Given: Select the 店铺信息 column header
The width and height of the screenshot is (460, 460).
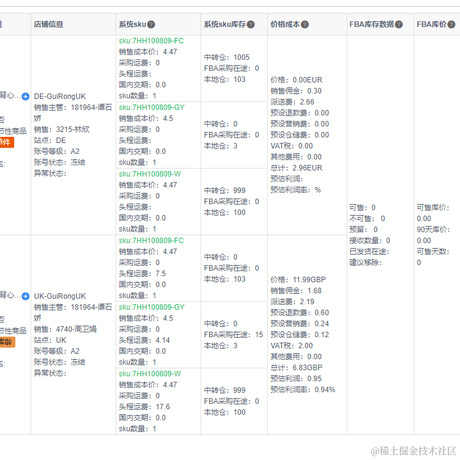Looking at the screenshot, I should pos(48,24).
